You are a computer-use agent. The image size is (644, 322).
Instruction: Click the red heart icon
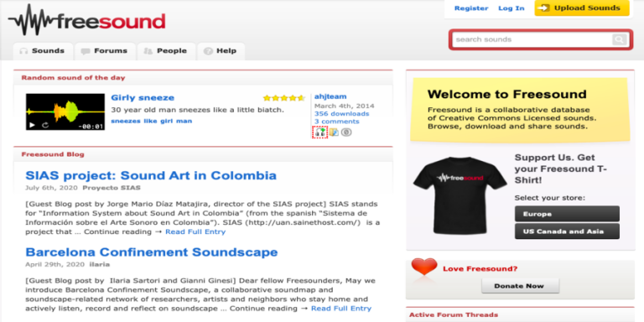(423, 267)
